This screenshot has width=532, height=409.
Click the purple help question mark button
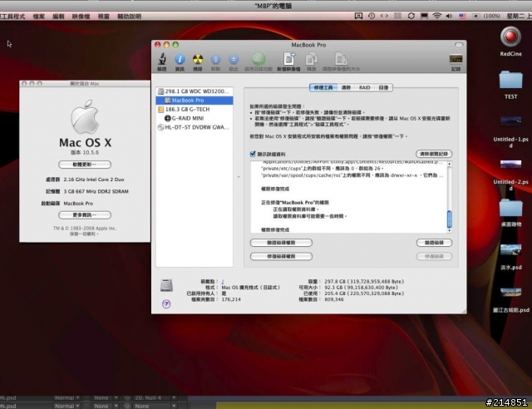click(166, 303)
